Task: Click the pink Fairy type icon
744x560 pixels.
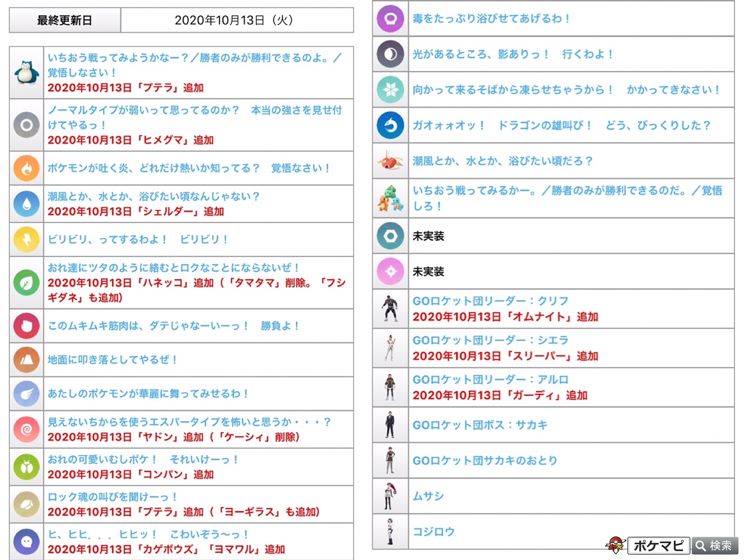Action: point(391,271)
